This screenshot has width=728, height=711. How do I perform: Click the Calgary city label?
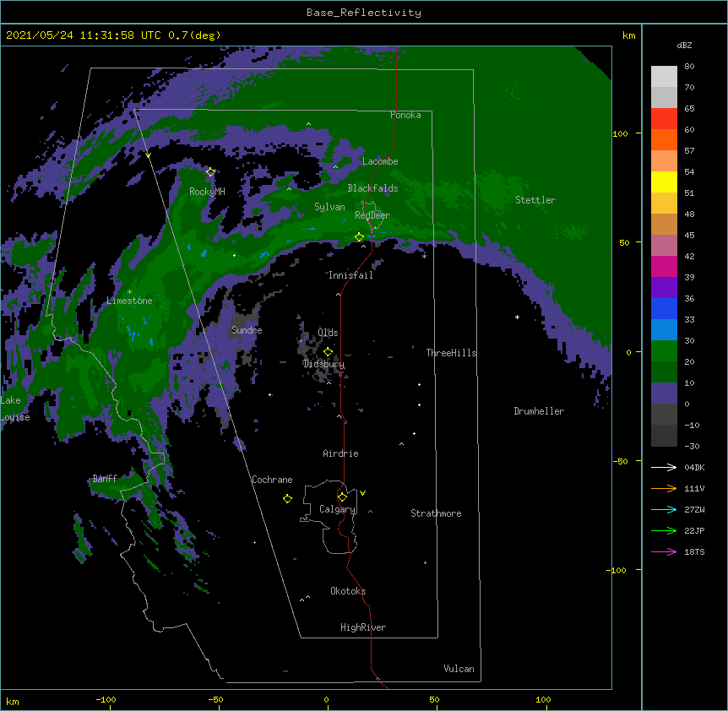point(338,509)
